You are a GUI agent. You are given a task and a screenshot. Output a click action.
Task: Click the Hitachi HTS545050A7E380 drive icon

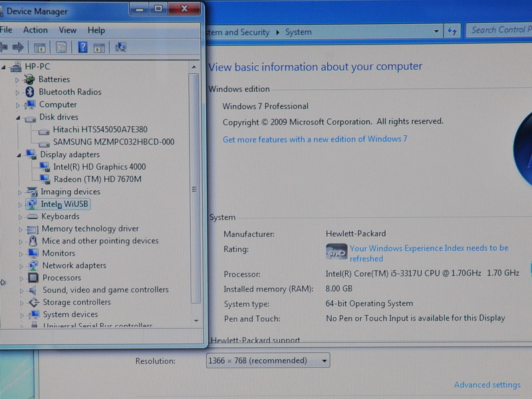pyautogui.click(x=44, y=131)
